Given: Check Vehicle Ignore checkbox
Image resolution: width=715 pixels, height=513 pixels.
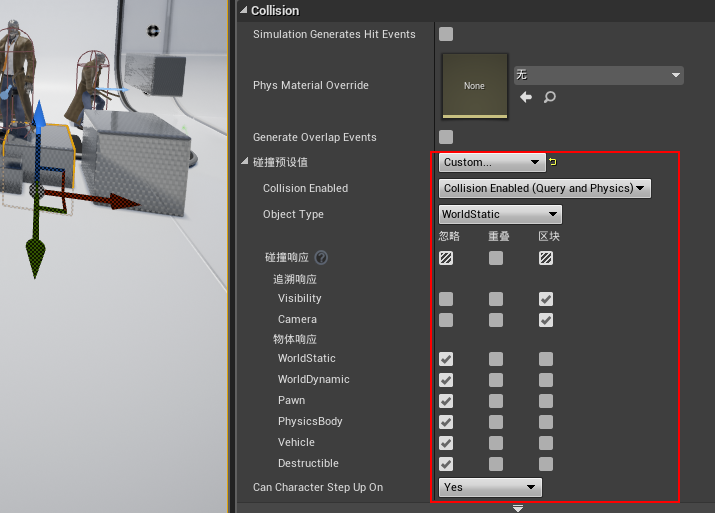Looking at the screenshot, I should click(446, 443).
